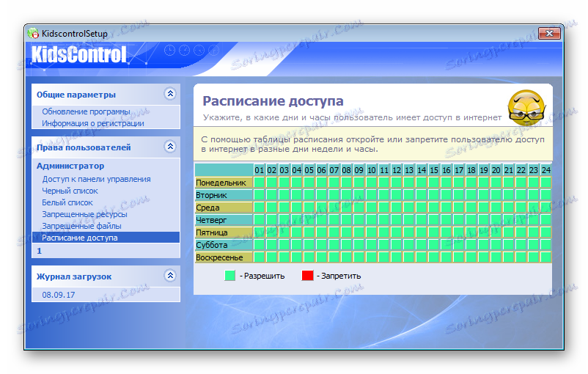Click the - Разрешить legend label
Screen dimensions: 588x374
click(262, 276)
